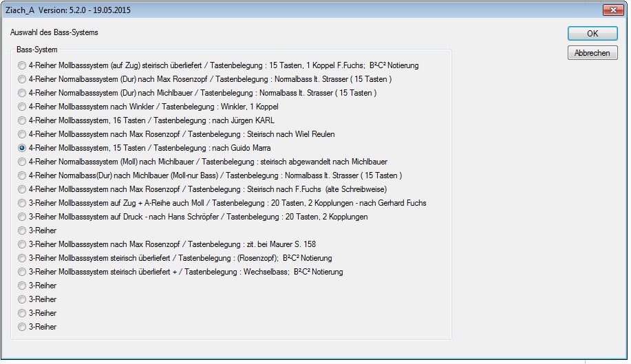The image size is (631, 364).
Task: Choose 4-Reiher Normalbasssystem (Dur) nach Max Rosenzopf
Action: 23,79
